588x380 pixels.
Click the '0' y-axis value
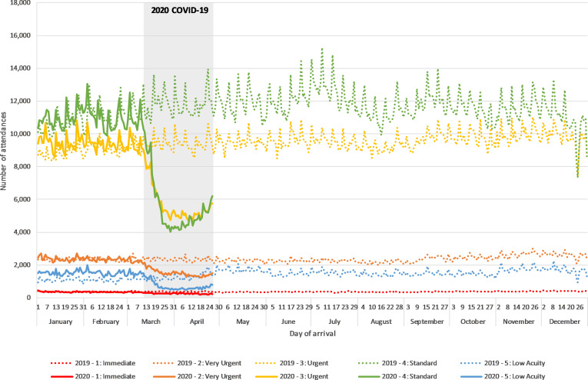pos(29,298)
